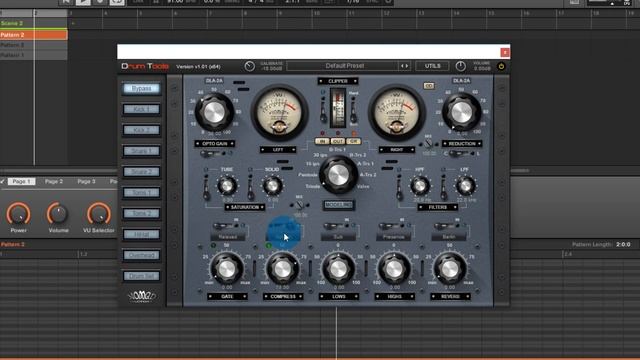Flip the clipper Hard/Soft switch
Viewport: 640px width, 360px height.
click(353, 111)
